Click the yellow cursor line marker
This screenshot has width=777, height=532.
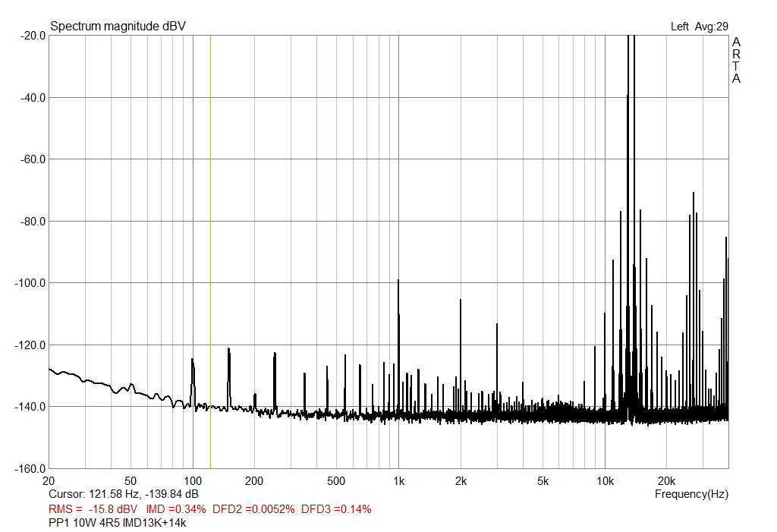pos(211,251)
